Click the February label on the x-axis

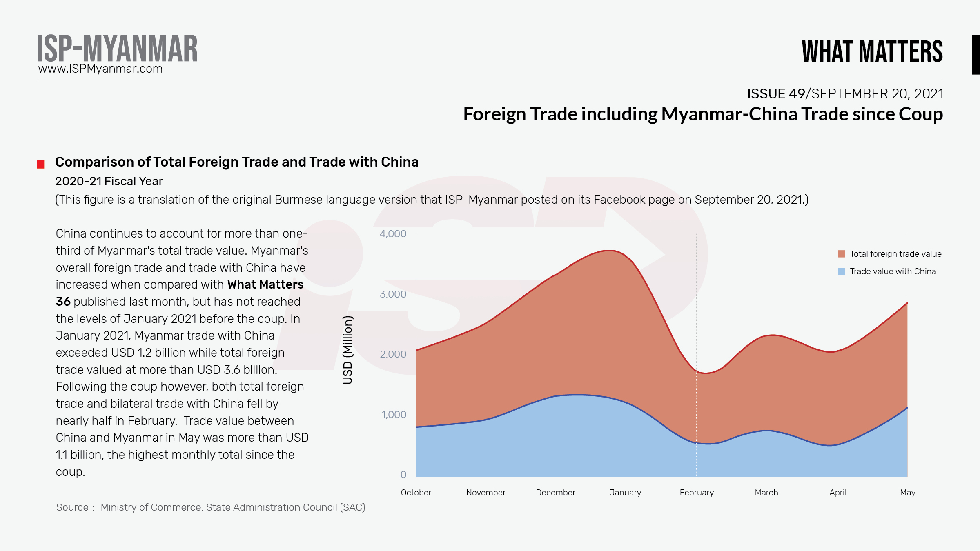click(697, 493)
